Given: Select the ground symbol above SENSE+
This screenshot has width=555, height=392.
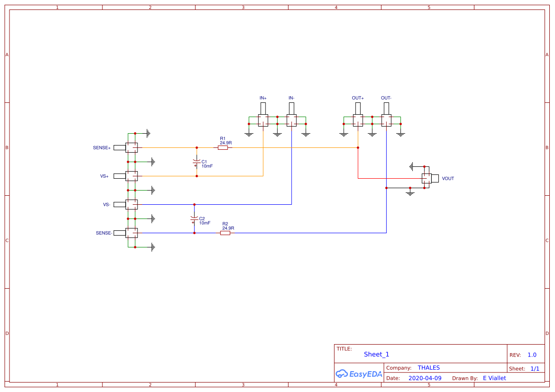Looking at the screenshot, I should coord(147,133).
